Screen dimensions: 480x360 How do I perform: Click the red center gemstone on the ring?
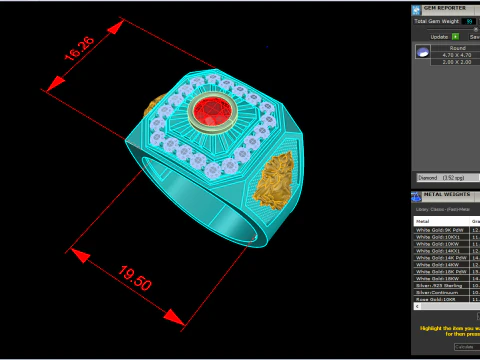(213, 111)
